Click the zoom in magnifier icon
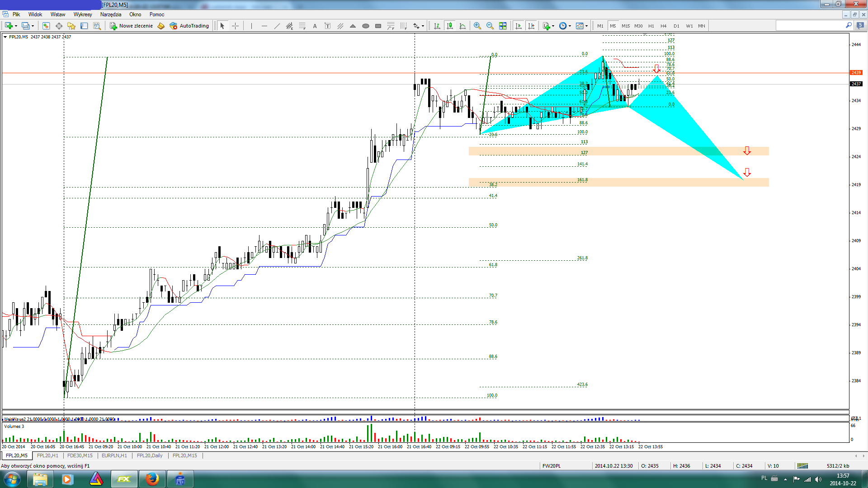Screen dimensions: 868x488 (x=477, y=26)
